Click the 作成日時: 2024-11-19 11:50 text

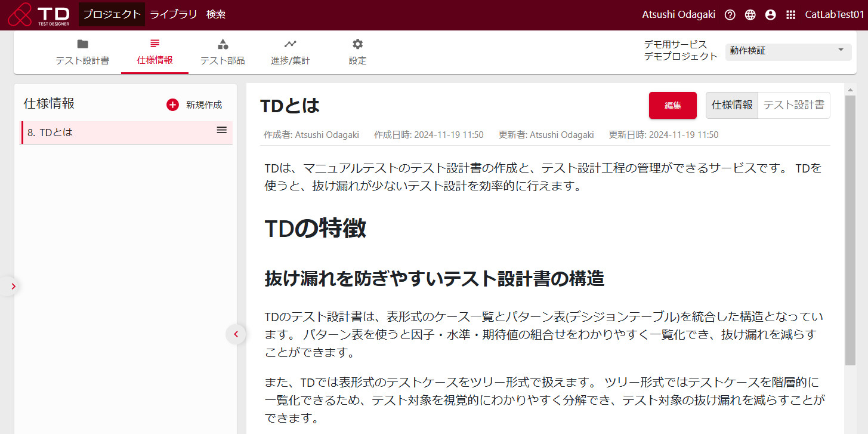428,135
